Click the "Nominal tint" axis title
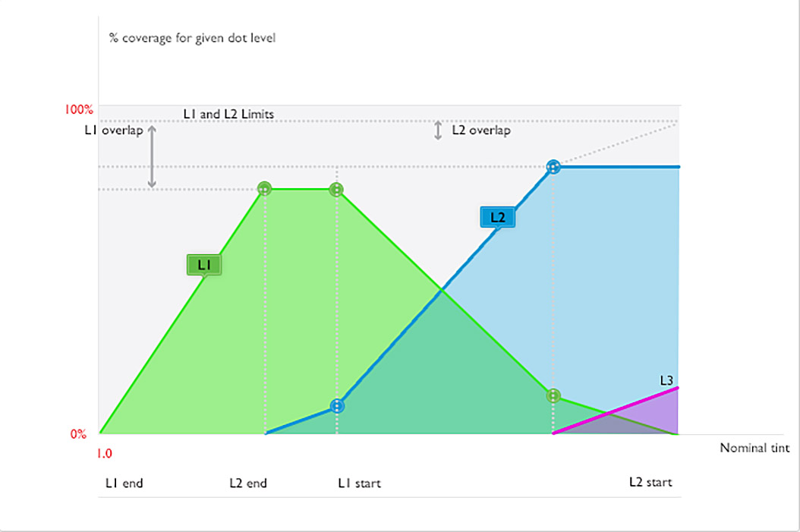This screenshot has width=800, height=532. pos(754,448)
